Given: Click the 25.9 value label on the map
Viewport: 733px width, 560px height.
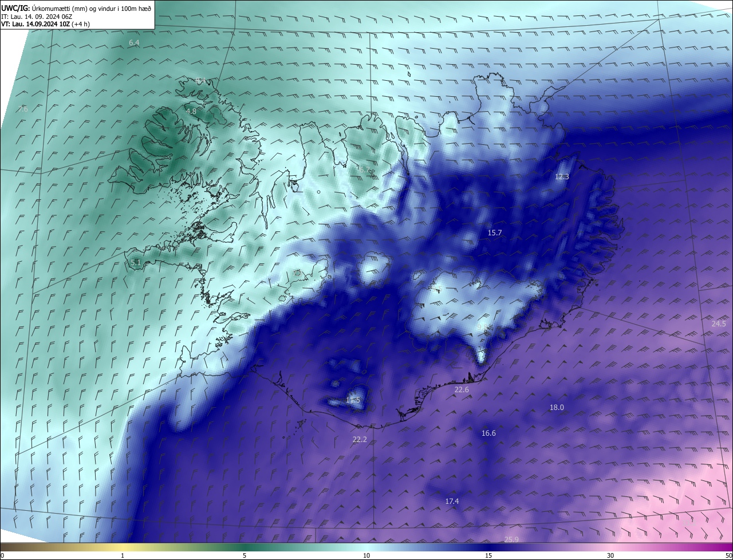Looking at the screenshot, I should pyautogui.click(x=511, y=539).
